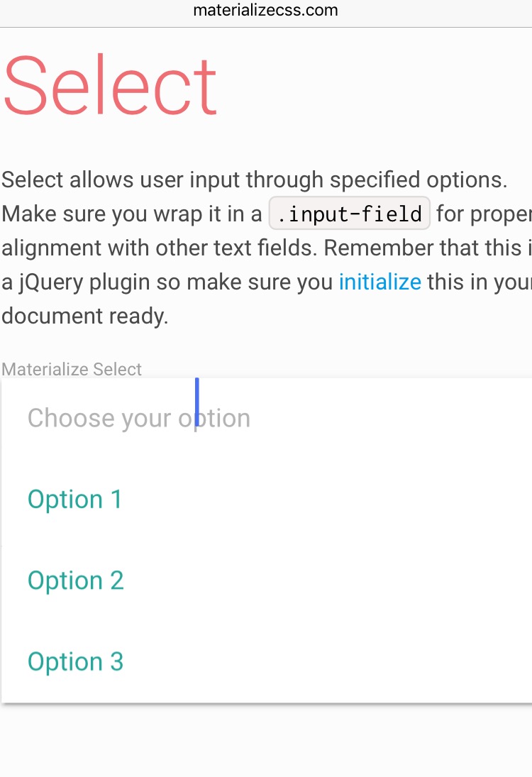Click 'document ready' text in the paragraph
This screenshot has width=532, height=777.
[x=85, y=316]
